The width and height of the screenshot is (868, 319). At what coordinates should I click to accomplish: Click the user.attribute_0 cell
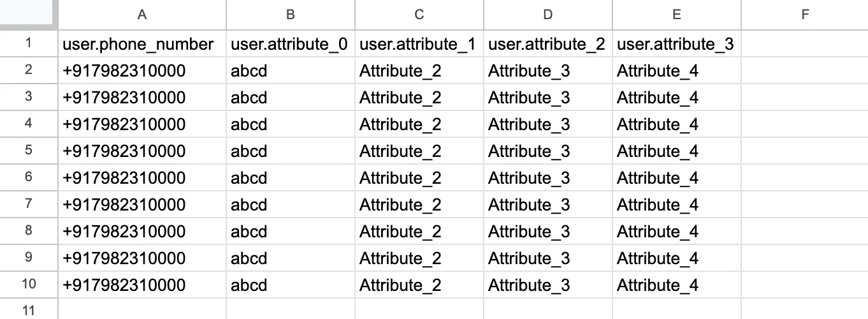(291, 43)
